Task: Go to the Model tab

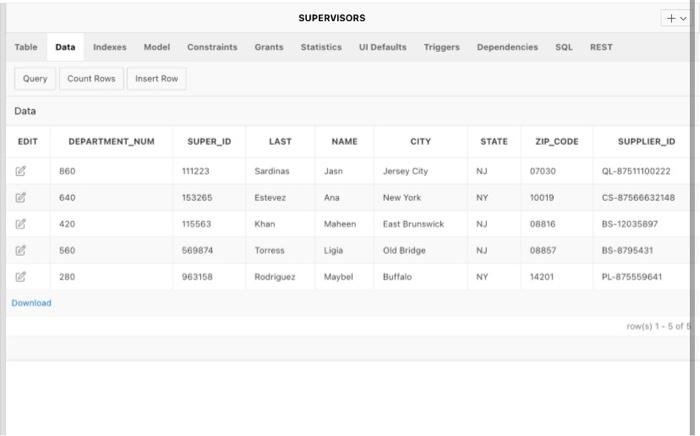Action: (157, 47)
